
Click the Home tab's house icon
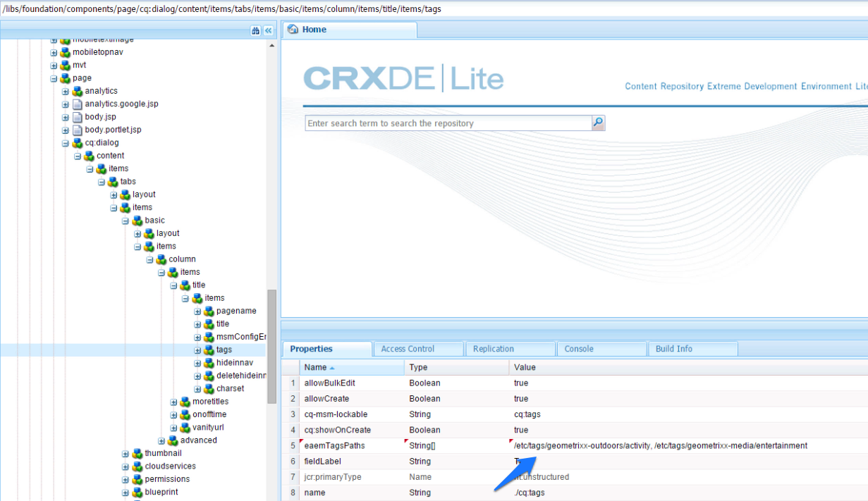[293, 30]
